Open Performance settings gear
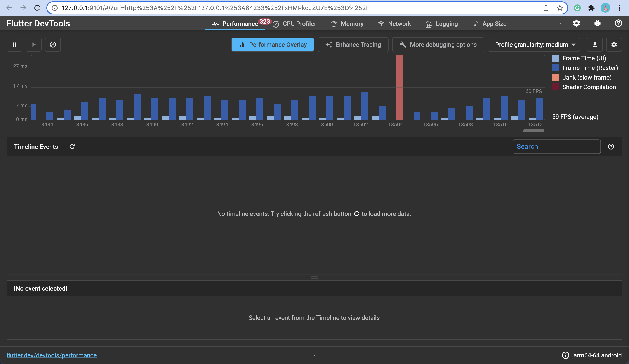Image resolution: width=629 pixels, height=364 pixels. click(x=614, y=44)
